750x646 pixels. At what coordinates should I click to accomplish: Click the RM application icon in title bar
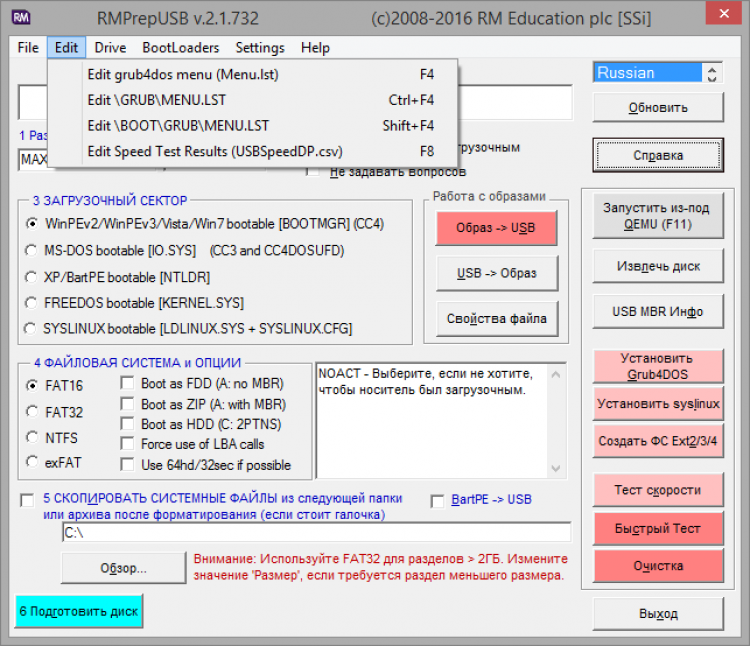(x=21, y=18)
